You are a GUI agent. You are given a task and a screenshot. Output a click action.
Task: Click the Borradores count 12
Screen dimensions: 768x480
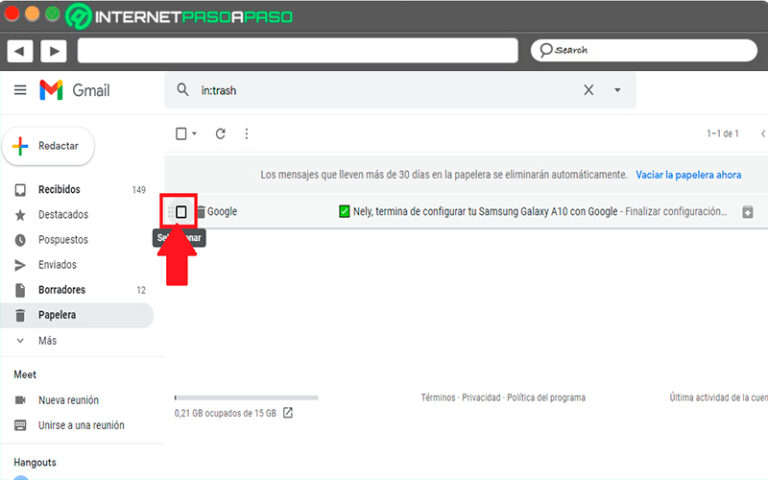point(141,290)
